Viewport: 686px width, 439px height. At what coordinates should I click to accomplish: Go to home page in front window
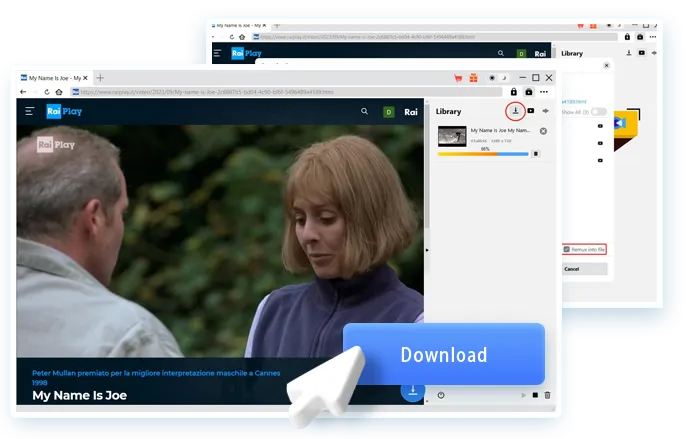click(59, 92)
